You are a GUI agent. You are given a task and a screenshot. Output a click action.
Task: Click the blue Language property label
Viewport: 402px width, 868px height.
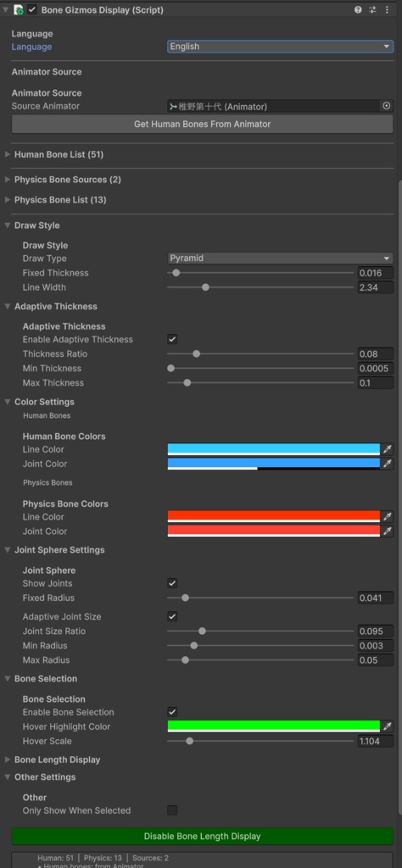click(x=31, y=47)
